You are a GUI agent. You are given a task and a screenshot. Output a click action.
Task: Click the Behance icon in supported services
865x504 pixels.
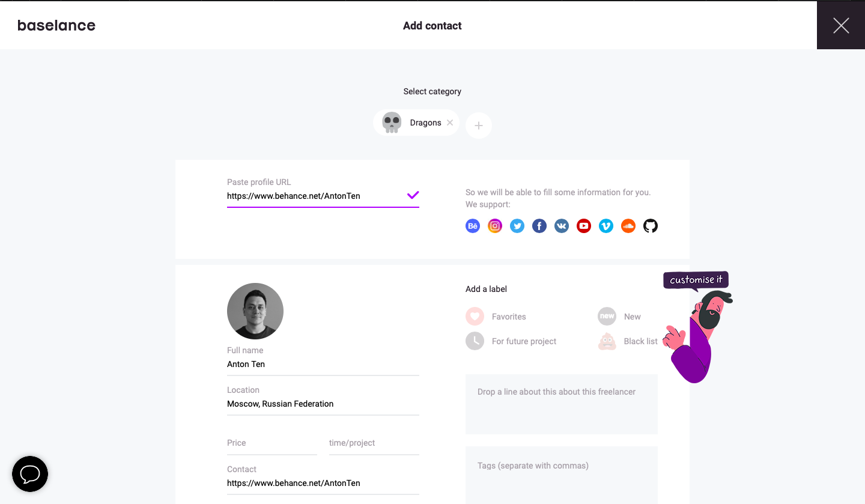click(473, 226)
